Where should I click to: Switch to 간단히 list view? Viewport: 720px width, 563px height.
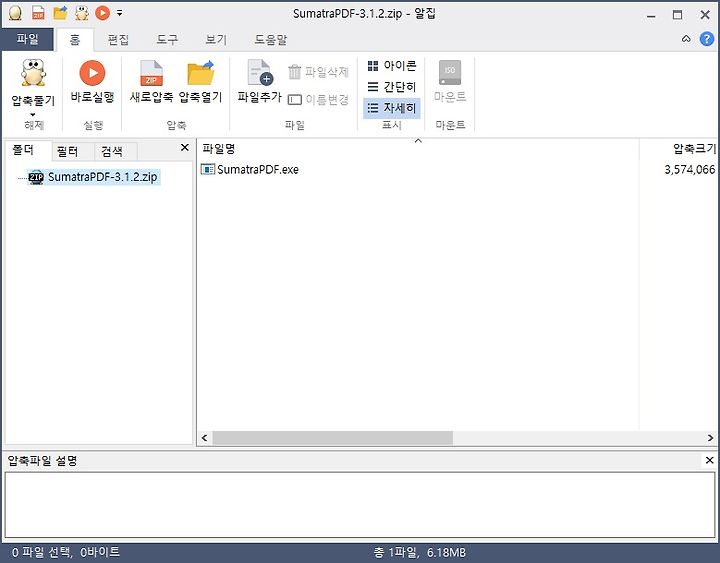pos(392,87)
